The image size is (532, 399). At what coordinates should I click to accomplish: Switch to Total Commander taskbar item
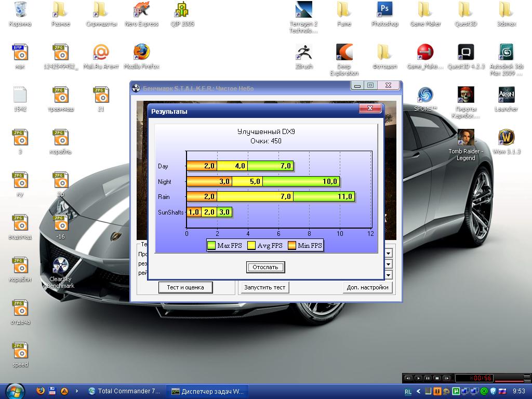click(125, 391)
